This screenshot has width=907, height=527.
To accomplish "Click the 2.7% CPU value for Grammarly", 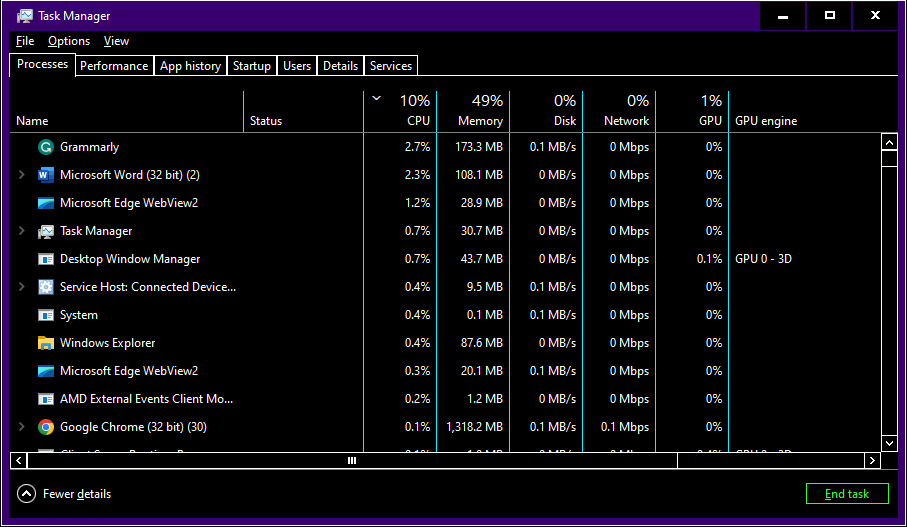I will 418,147.
